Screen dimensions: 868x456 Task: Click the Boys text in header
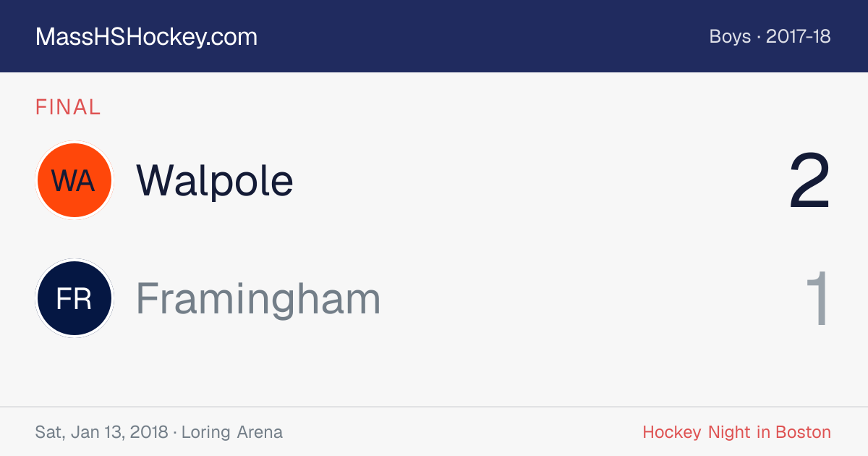click(730, 36)
